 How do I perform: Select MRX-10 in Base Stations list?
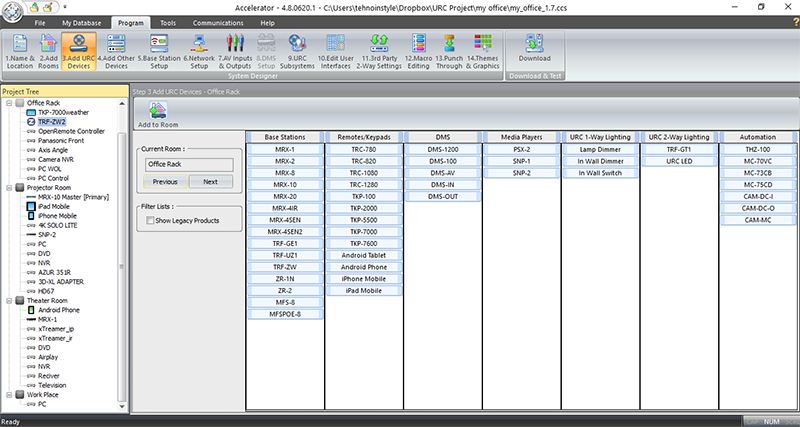(286, 184)
